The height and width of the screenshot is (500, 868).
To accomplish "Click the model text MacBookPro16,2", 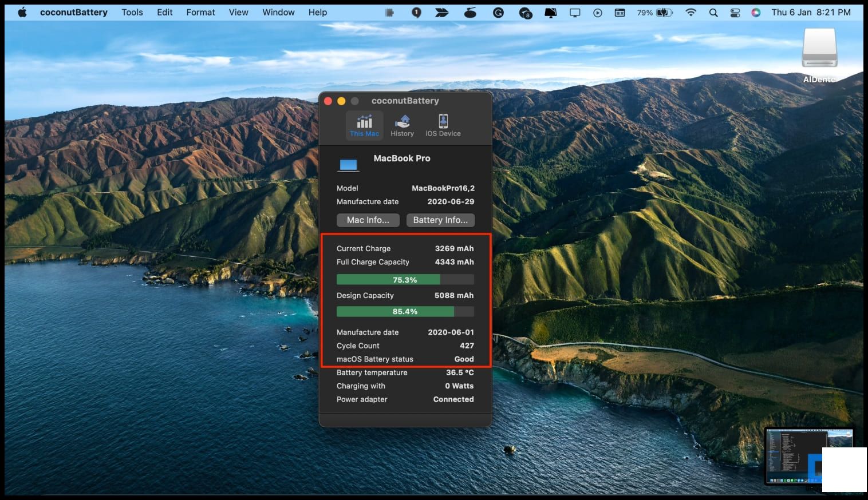I will click(x=443, y=188).
